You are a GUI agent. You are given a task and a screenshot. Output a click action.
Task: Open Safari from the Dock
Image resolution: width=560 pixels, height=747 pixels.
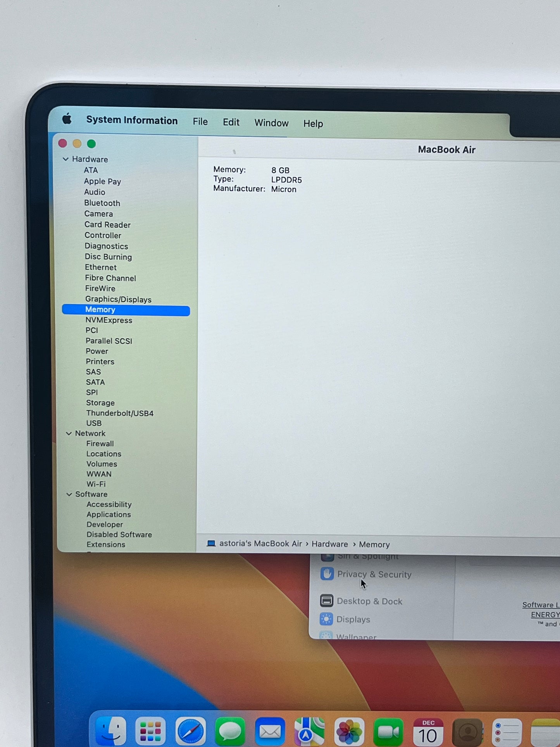pos(190,732)
